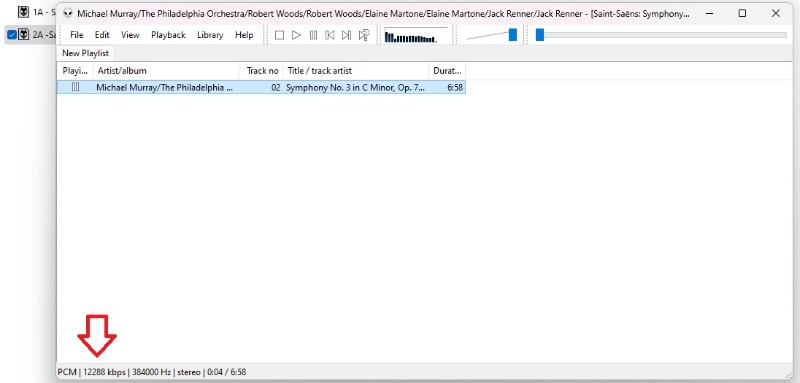This screenshot has height=383, width=800.
Task: Click the 2A item icon in background list
Action: coord(23,35)
